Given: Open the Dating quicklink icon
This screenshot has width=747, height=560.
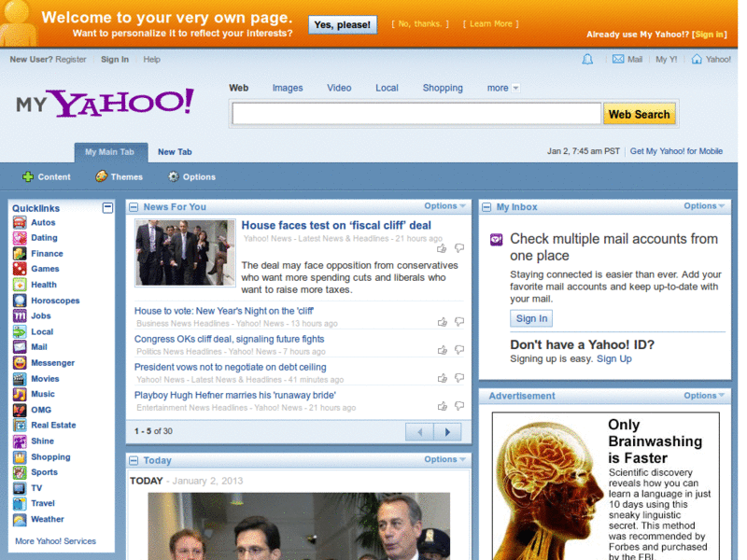Looking at the screenshot, I should pyautogui.click(x=20, y=238).
